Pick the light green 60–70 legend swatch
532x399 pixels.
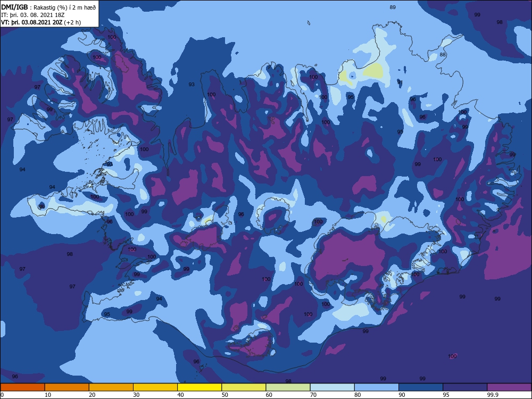pos(288,387)
